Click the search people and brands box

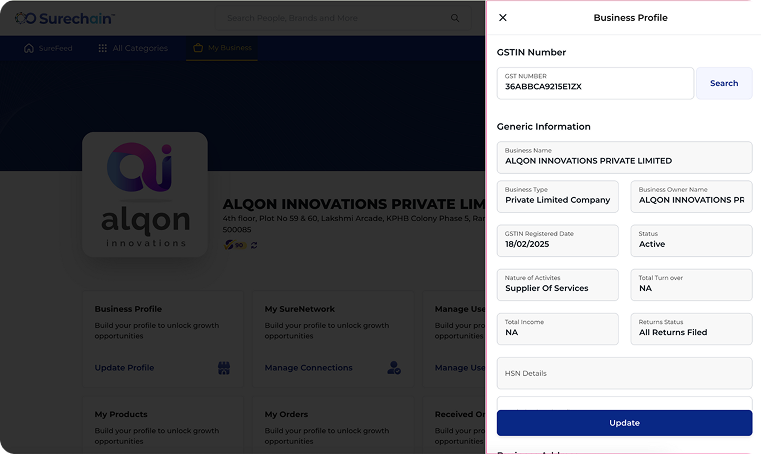click(x=343, y=18)
